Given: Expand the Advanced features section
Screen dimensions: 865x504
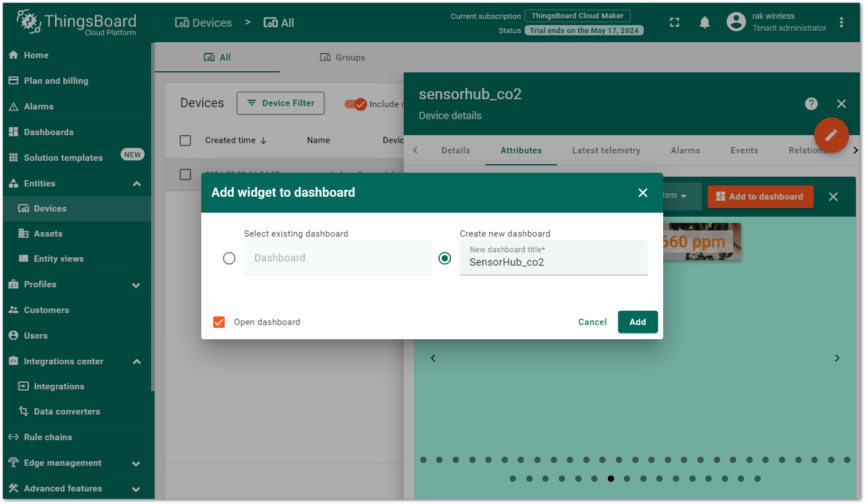Looking at the screenshot, I should click(136, 489).
